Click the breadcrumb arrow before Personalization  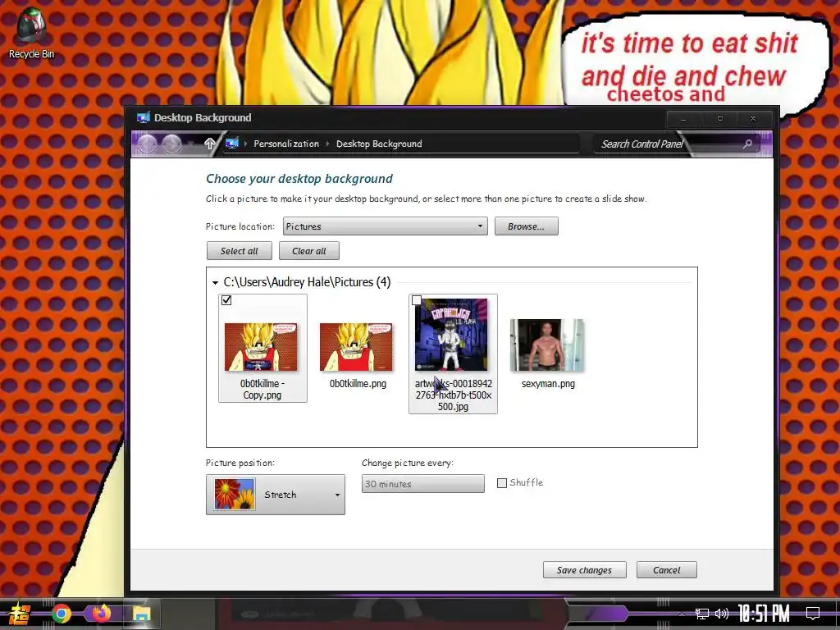pyautogui.click(x=246, y=144)
